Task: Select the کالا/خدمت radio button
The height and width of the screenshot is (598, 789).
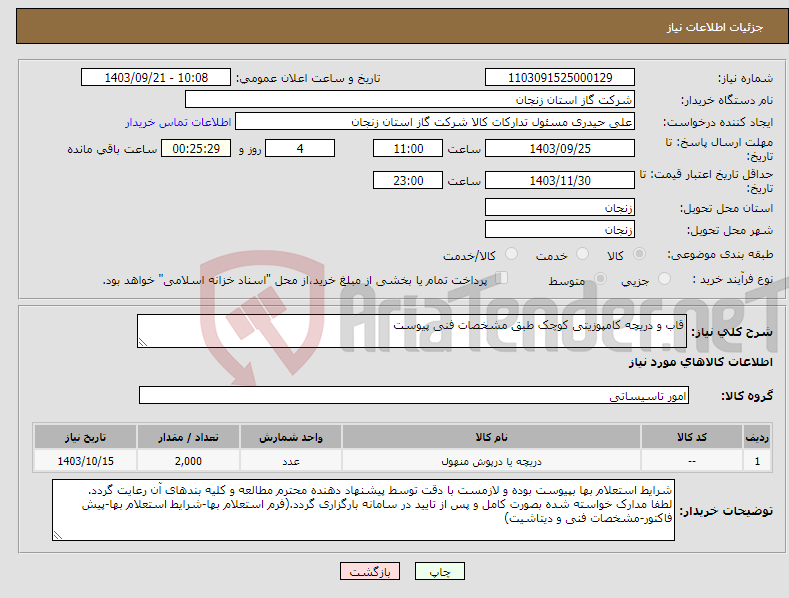Action: click(x=511, y=254)
